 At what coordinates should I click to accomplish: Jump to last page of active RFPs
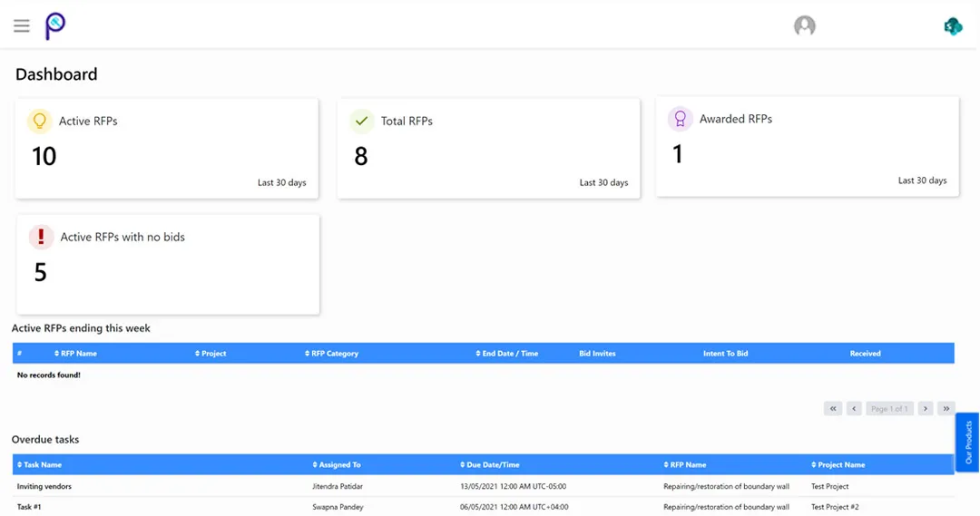click(x=946, y=409)
